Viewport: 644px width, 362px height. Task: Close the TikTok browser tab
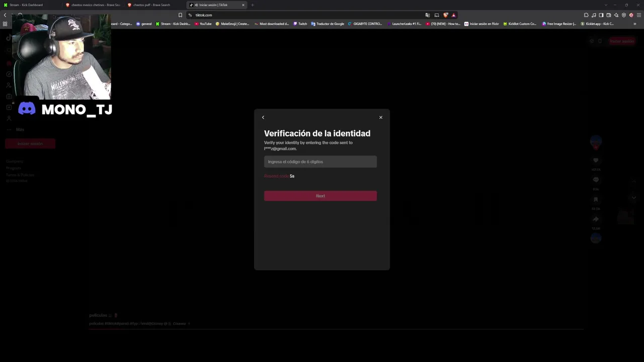pyautogui.click(x=243, y=5)
